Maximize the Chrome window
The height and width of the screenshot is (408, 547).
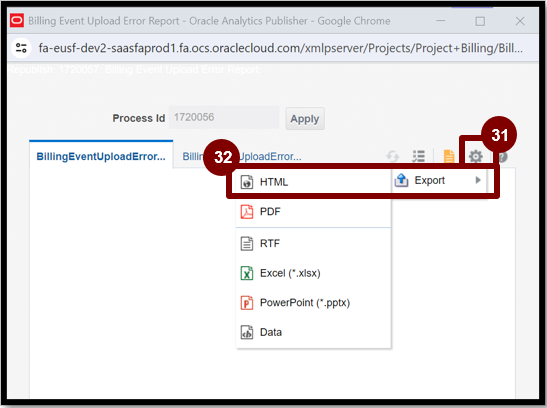(480, 21)
